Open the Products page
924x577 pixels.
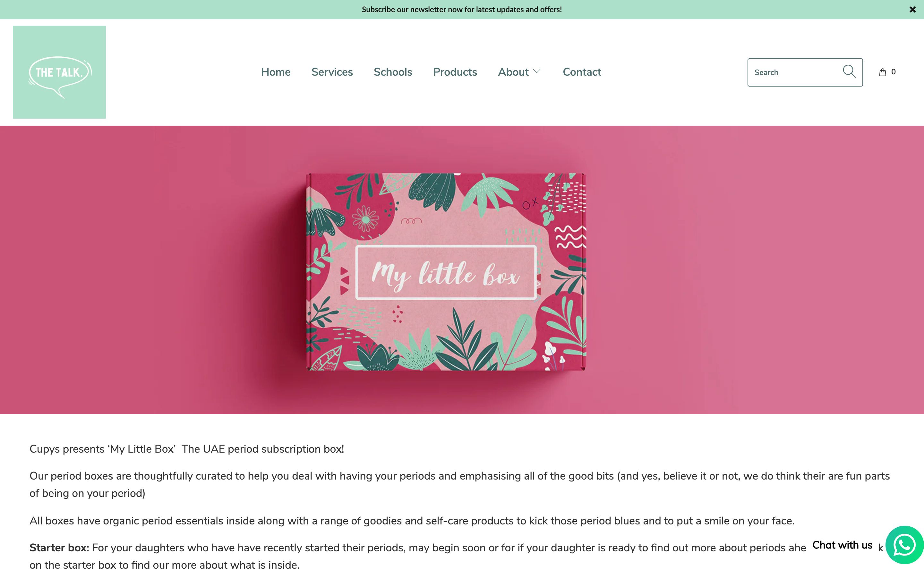[455, 72]
